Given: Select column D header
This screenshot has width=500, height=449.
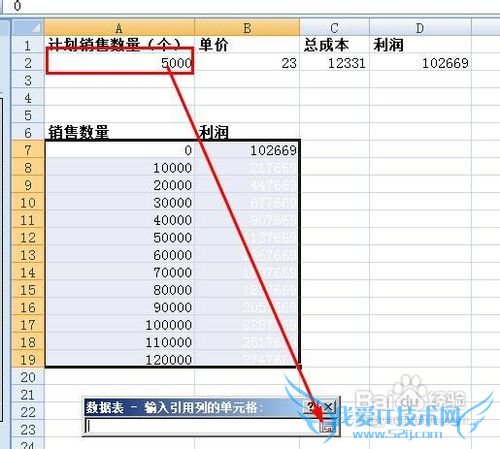Looking at the screenshot, I should click(420, 27).
